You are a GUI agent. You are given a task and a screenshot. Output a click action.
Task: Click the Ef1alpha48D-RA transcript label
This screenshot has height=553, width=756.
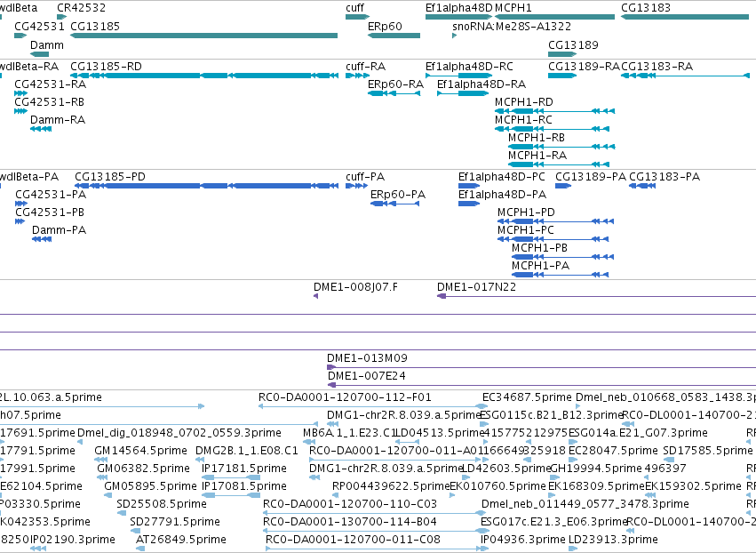pyautogui.click(x=481, y=84)
